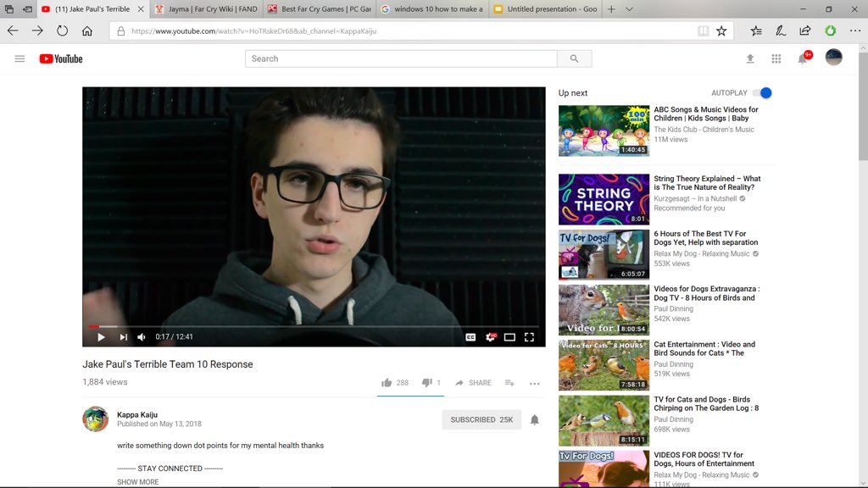
Task: Seek on the video progress bar
Action: pos(314,326)
